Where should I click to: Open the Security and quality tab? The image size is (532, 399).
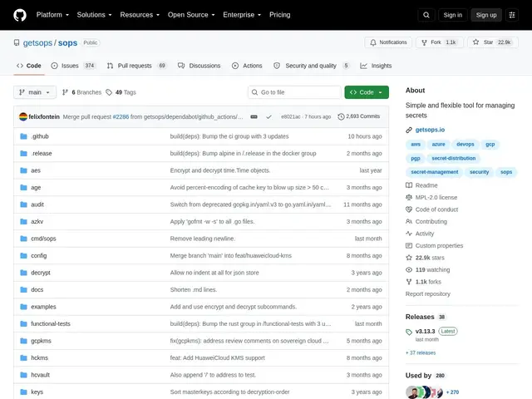coord(312,66)
